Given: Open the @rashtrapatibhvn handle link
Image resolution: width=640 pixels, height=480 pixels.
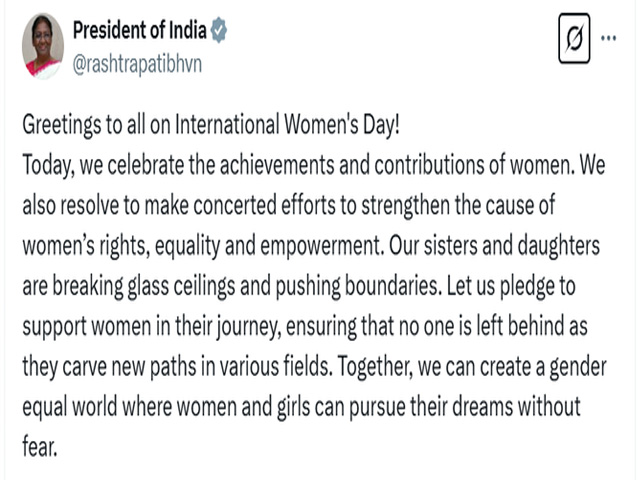Looking at the screenshot, I should point(137,64).
